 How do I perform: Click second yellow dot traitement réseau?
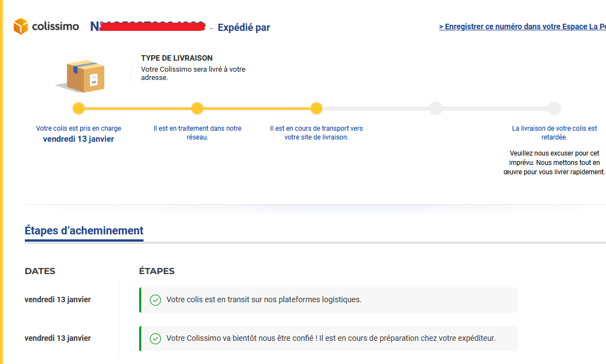(198, 109)
